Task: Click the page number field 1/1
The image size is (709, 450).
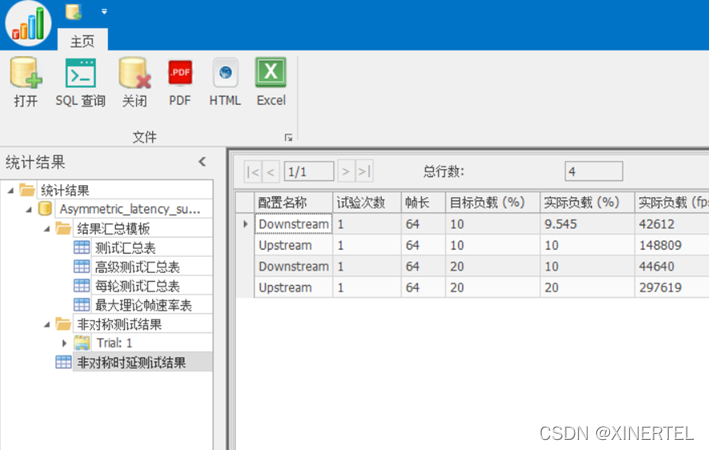Action: [309, 172]
